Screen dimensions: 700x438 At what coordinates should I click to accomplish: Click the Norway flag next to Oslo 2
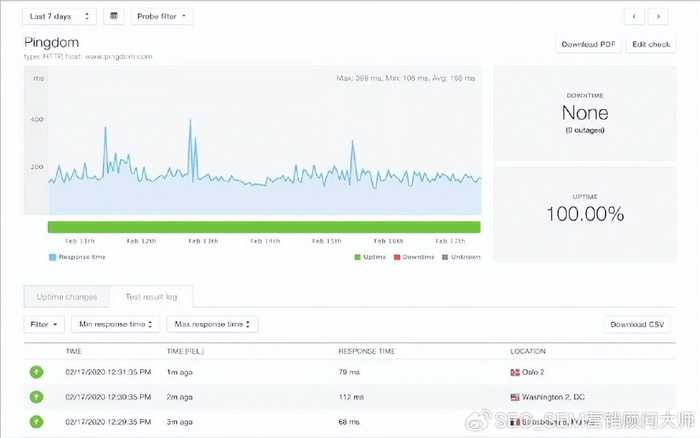pos(515,372)
